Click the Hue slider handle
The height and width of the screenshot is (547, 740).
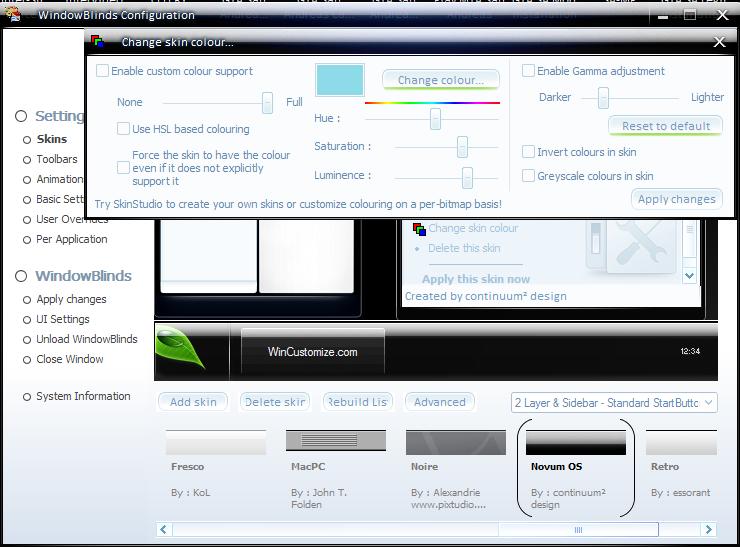pos(435,118)
